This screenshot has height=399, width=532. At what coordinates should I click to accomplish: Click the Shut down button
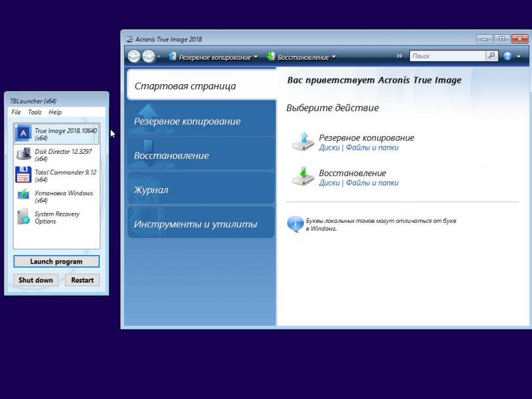pos(35,280)
